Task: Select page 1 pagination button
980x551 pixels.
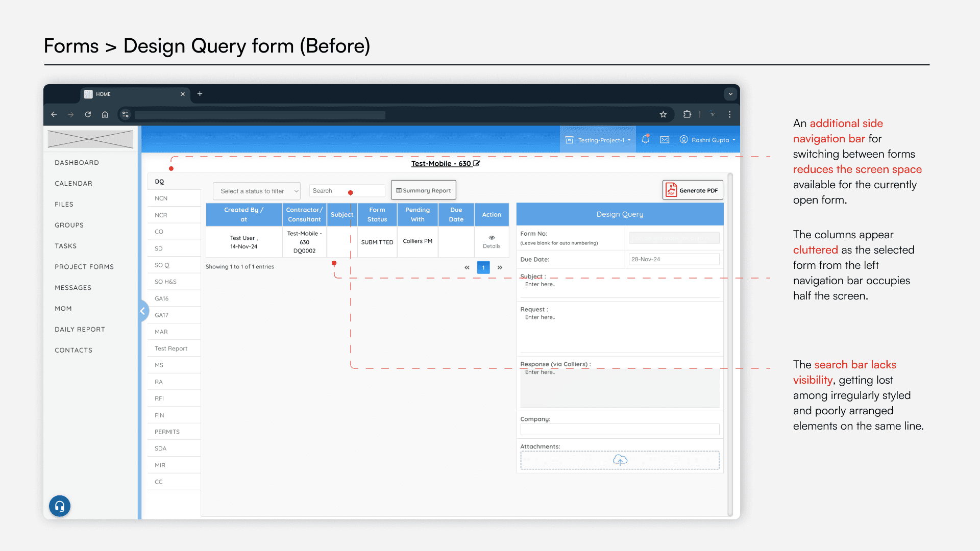Action: 483,267
